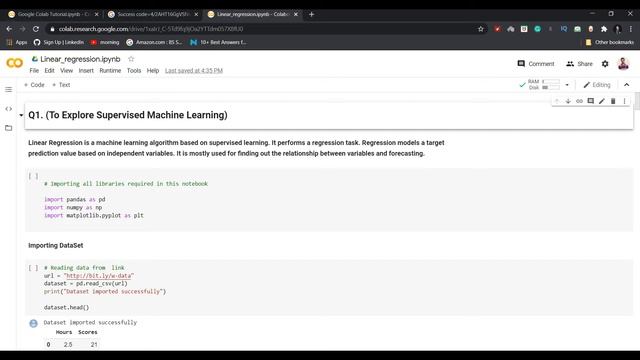Click the output toggle icon beside Dataset imported
640x360 pixels.
pyautogui.click(x=33, y=324)
